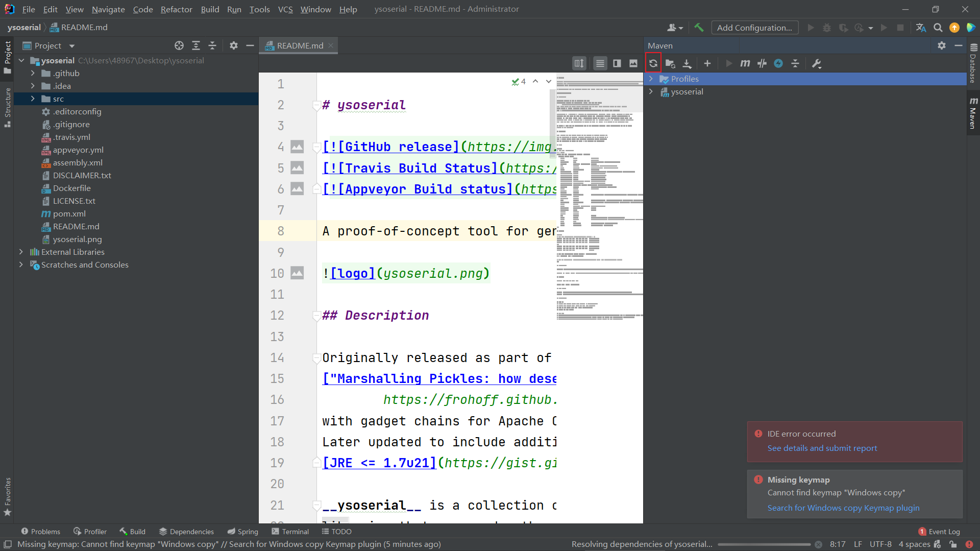Click Add Configuration button

coord(754,28)
